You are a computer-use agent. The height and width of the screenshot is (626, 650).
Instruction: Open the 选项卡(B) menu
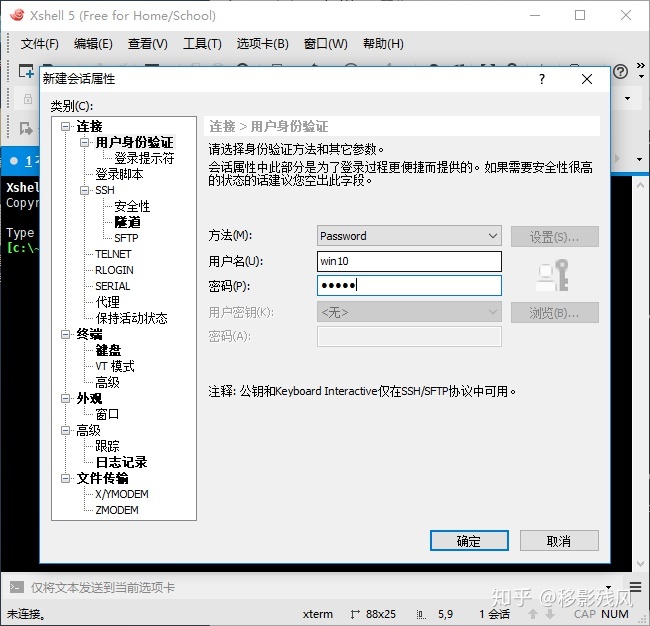pyautogui.click(x=262, y=44)
